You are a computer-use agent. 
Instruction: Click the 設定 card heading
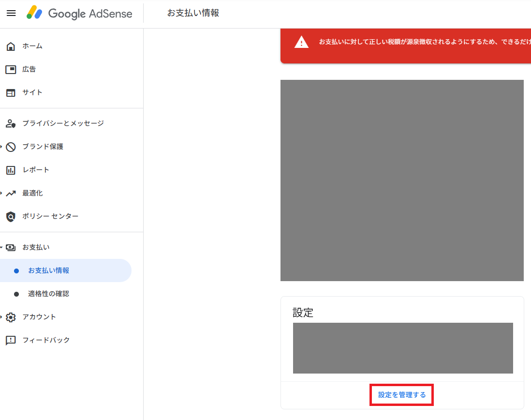(303, 313)
